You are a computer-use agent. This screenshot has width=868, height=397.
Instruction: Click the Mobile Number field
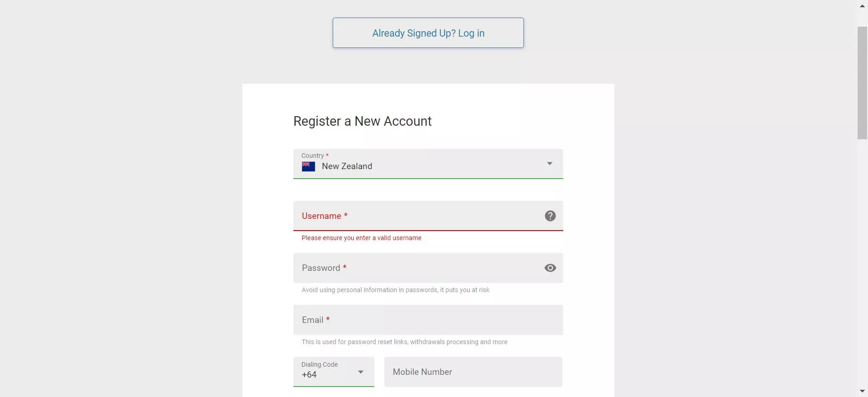(473, 372)
